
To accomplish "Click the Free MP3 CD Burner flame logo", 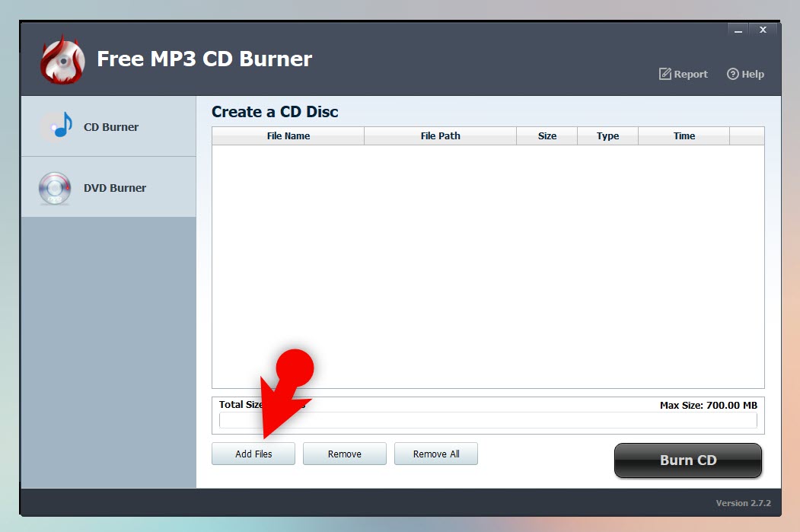I will pos(62,60).
